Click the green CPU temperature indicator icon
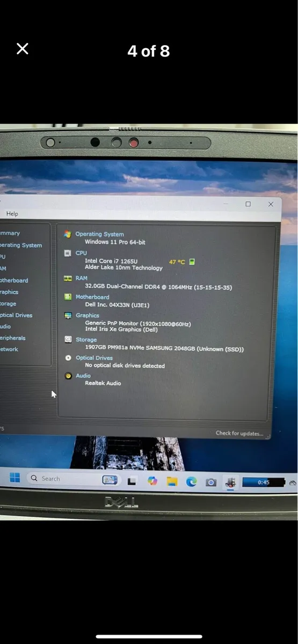Screen dimensions: 298x644 [192, 262]
